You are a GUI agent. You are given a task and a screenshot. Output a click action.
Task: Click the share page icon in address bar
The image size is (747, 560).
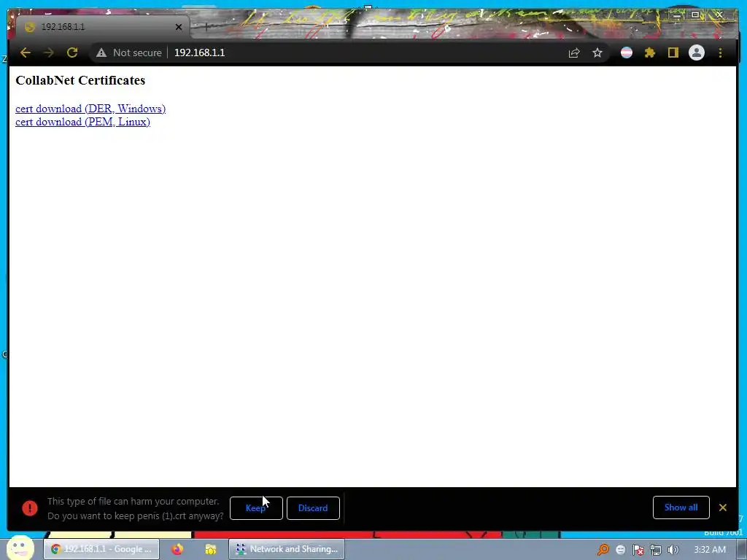point(574,52)
